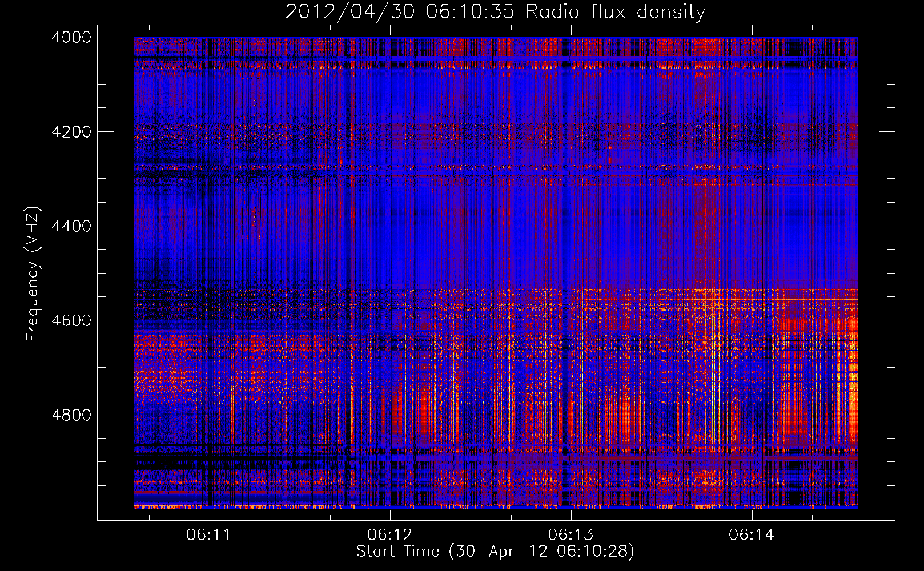Select the 4800 frequency tick label
Image resolution: width=924 pixels, height=571 pixels.
[71, 415]
